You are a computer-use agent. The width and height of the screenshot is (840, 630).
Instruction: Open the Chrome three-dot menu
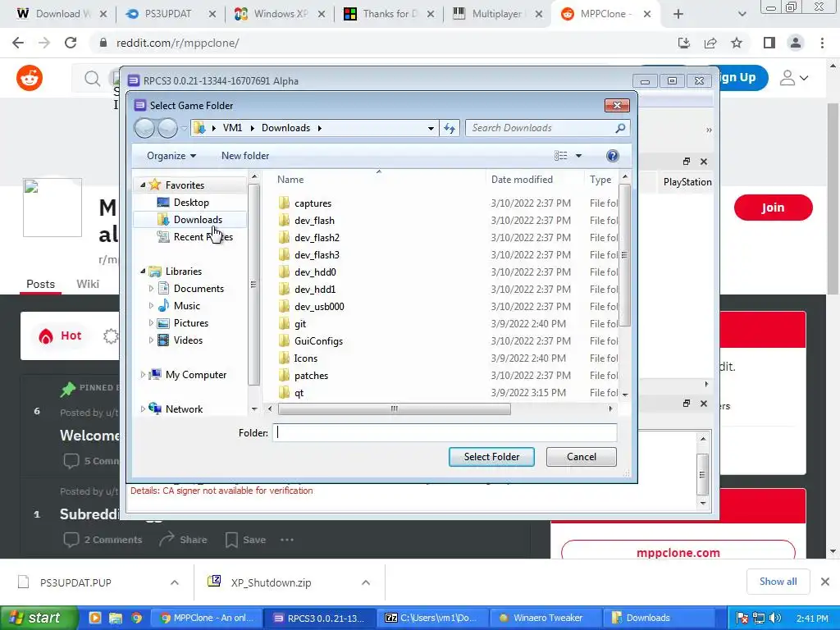pos(822,43)
